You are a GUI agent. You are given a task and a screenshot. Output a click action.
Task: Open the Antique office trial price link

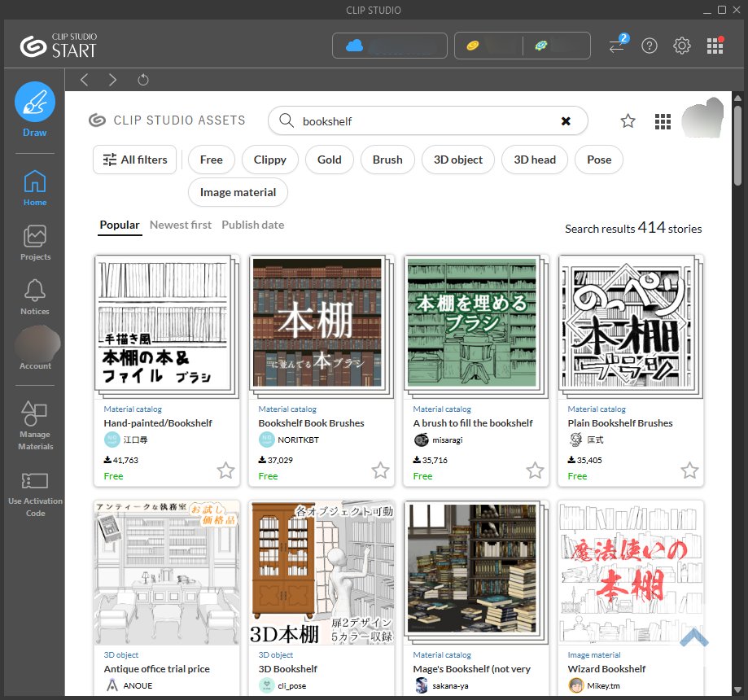tap(156, 669)
